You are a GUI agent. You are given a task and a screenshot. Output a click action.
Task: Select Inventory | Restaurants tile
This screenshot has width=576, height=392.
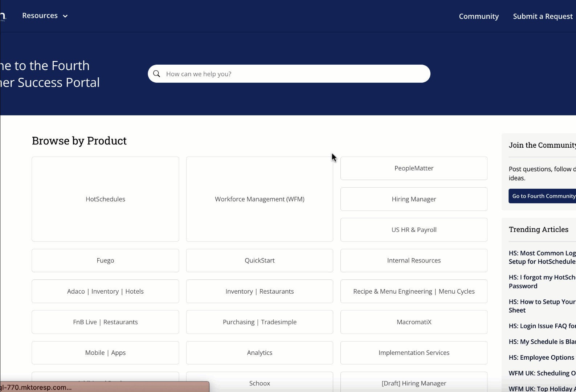click(x=260, y=291)
